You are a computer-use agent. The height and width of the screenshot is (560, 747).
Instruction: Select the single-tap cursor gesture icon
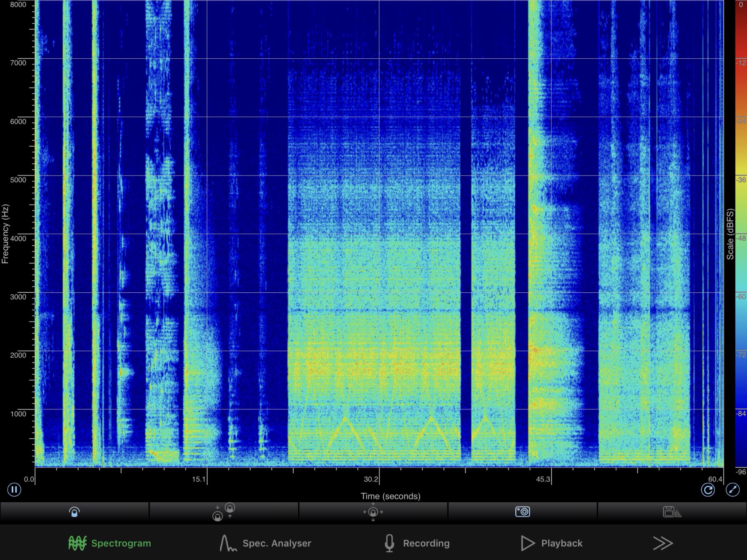[74, 512]
